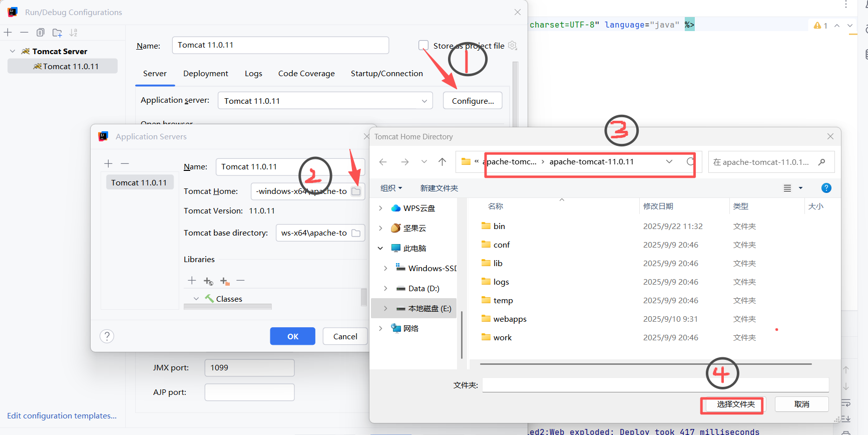The height and width of the screenshot is (435, 868).
Task: Click 取消 in file dialog
Action: point(802,404)
